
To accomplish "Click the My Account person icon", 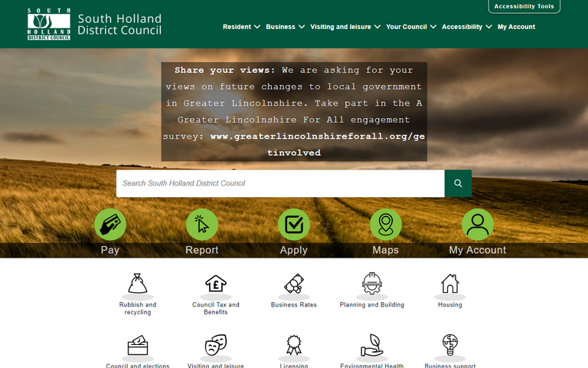I will [x=478, y=225].
